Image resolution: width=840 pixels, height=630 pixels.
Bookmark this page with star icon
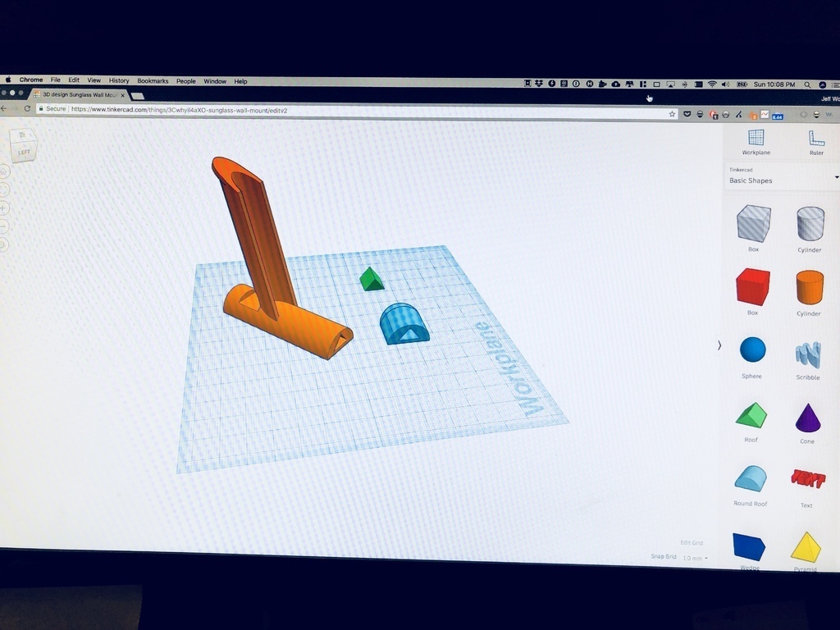click(672, 113)
